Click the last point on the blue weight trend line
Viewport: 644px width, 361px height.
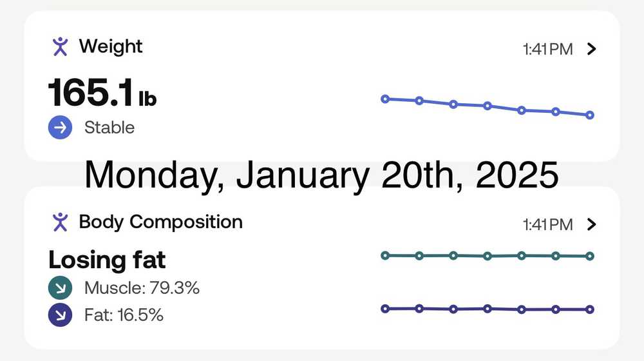pos(590,115)
